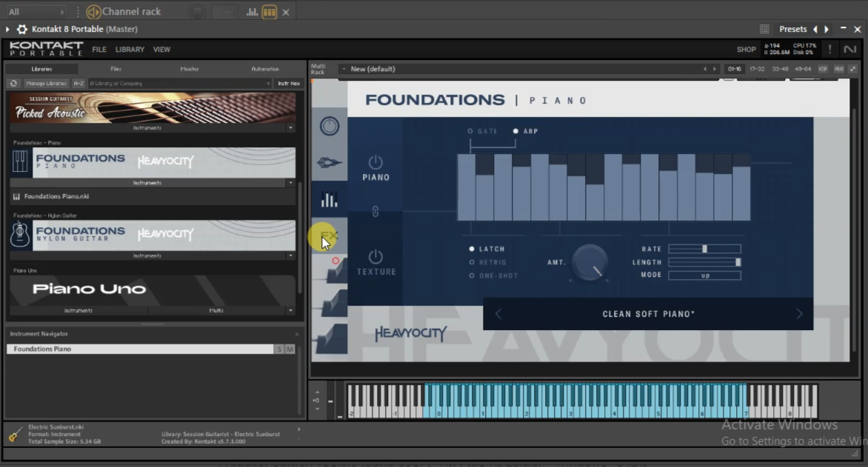The height and width of the screenshot is (467, 868).
Task: Click the exclamation alert icon
Action: pyautogui.click(x=829, y=50)
